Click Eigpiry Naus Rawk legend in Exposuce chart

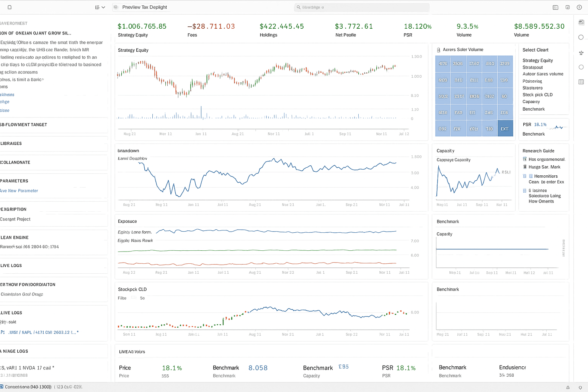135,240
